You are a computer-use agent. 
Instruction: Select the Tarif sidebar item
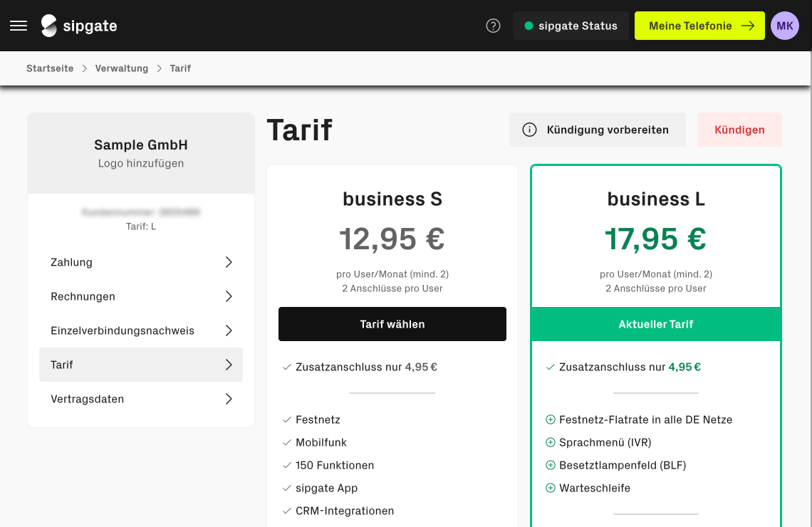(140, 365)
